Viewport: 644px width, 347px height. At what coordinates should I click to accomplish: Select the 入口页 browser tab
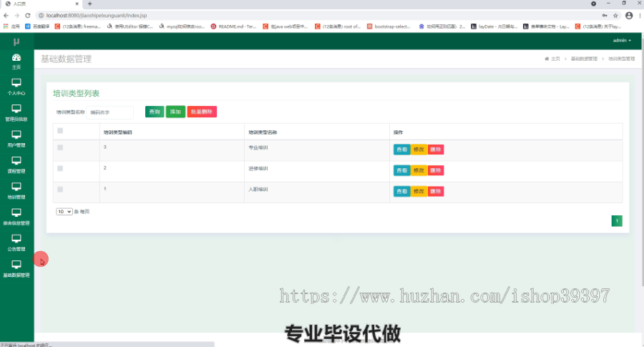(41, 4)
